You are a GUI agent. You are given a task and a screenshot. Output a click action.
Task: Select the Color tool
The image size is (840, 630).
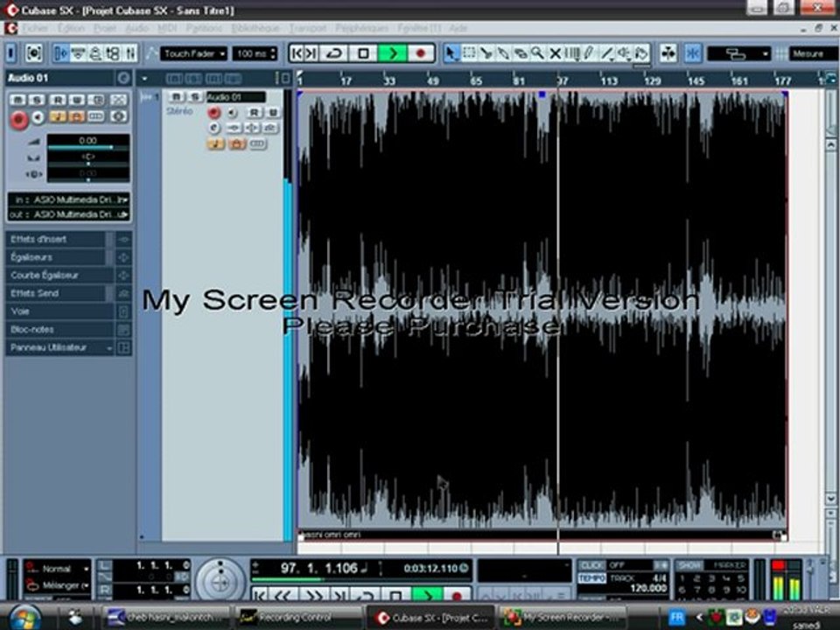[641, 53]
